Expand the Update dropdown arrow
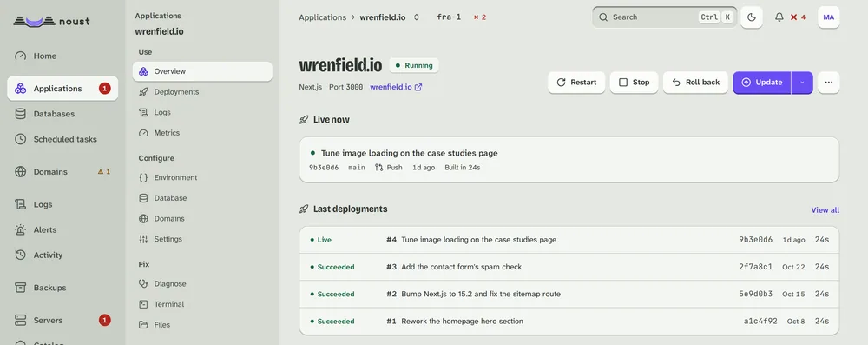Screen dimensions: 868x345 click(x=802, y=83)
